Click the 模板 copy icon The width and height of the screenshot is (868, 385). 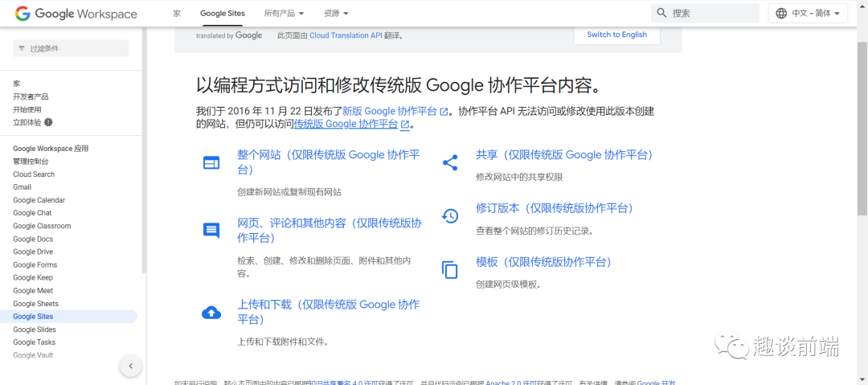coord(450,269)
